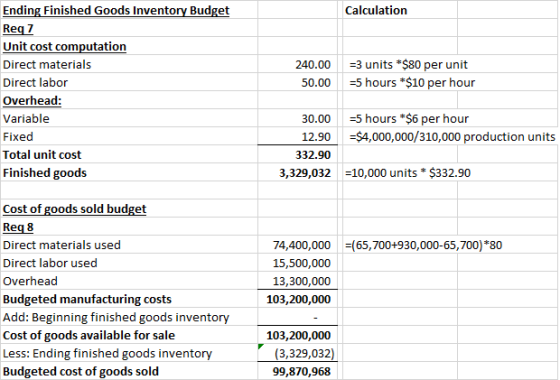The width and height of the screenshot is (560, 380).
Task: Click the 'Fixed' label cell
Action: point(129,136)
